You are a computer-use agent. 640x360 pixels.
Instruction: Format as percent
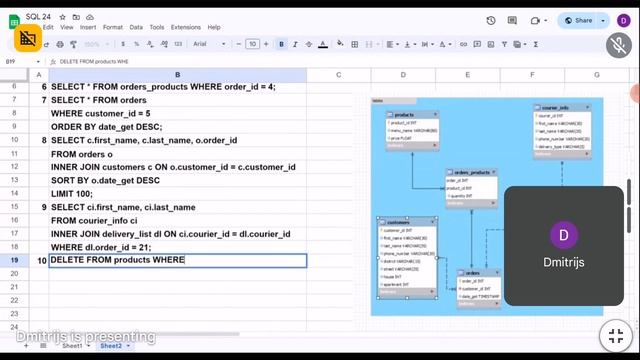(136, 44)
